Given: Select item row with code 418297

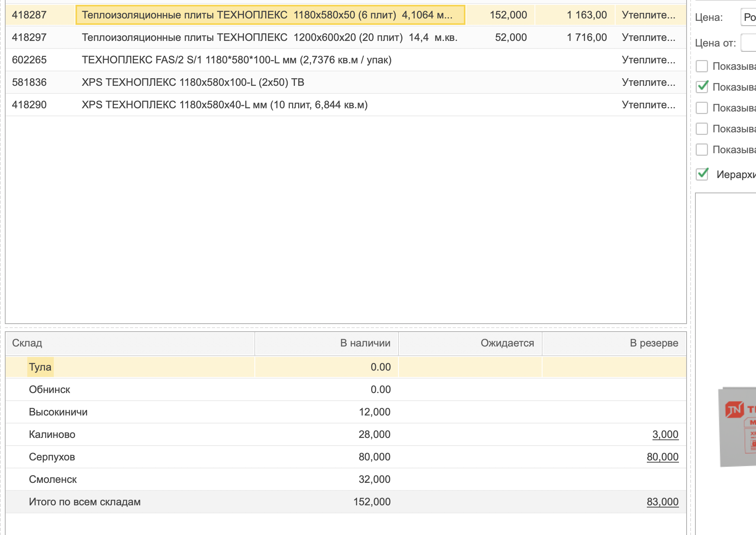Looking at the screenshot, I should click(x=269, y=37).
